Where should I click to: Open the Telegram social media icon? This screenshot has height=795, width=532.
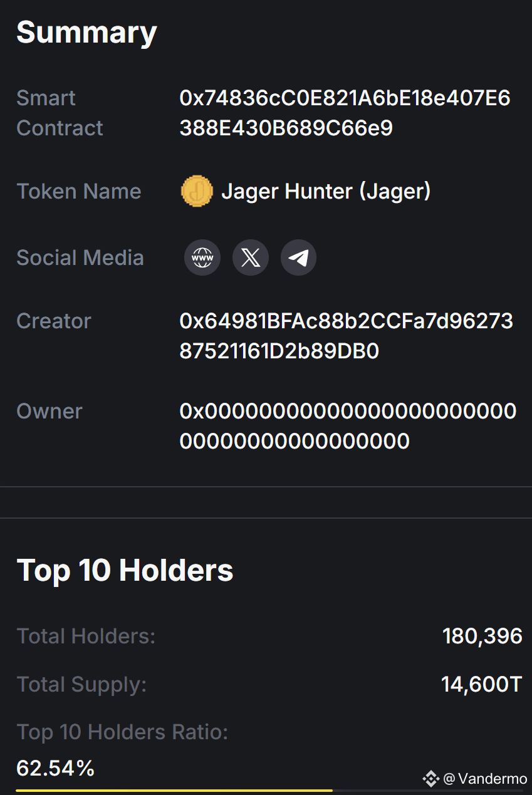tap(298, 257)
